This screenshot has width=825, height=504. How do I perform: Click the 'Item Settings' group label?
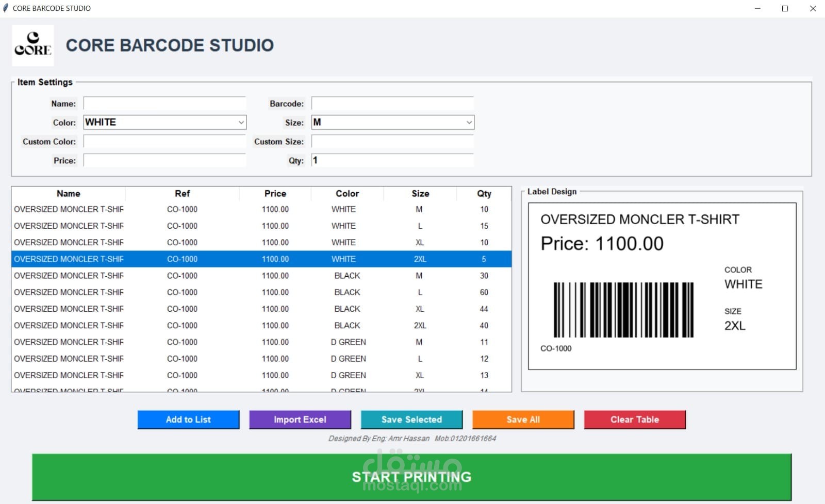click(45, 82)
